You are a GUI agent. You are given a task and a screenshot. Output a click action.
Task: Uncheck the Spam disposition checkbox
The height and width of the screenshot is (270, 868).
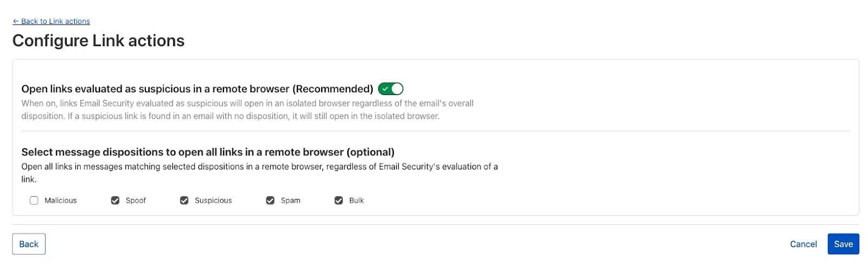pos(270,200)
